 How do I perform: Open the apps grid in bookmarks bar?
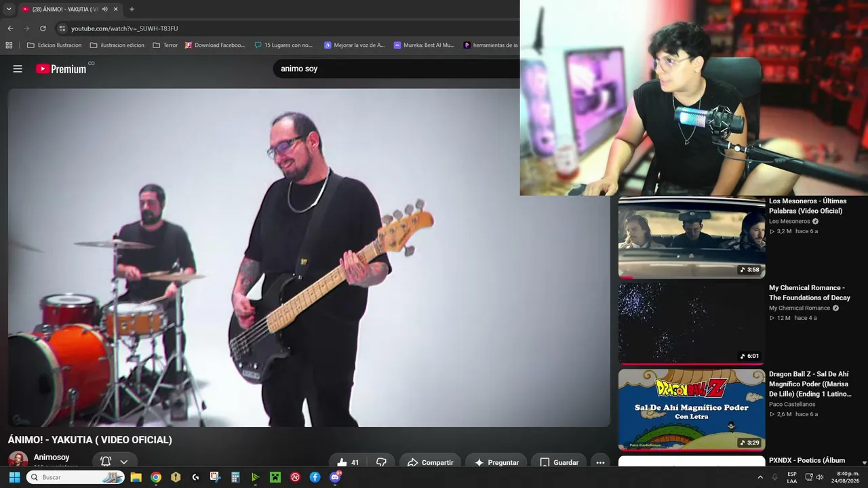pyautogui.click(x=9, y=45)
